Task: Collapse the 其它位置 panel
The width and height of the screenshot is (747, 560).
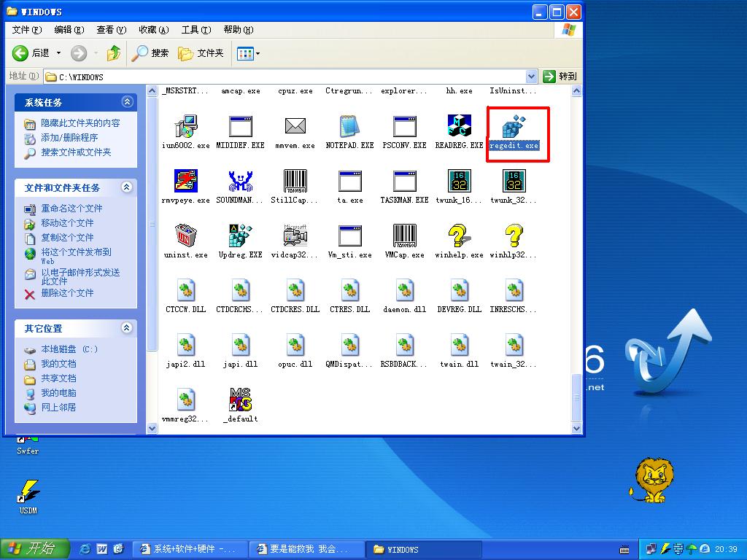Action: click(127, 328)
